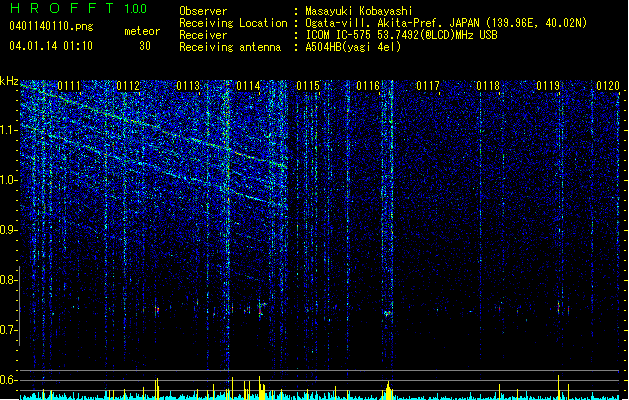This screenshot has width=629, height=400.
Task: Click the date stamp 04.01.14 01:10
Action: 51,46
